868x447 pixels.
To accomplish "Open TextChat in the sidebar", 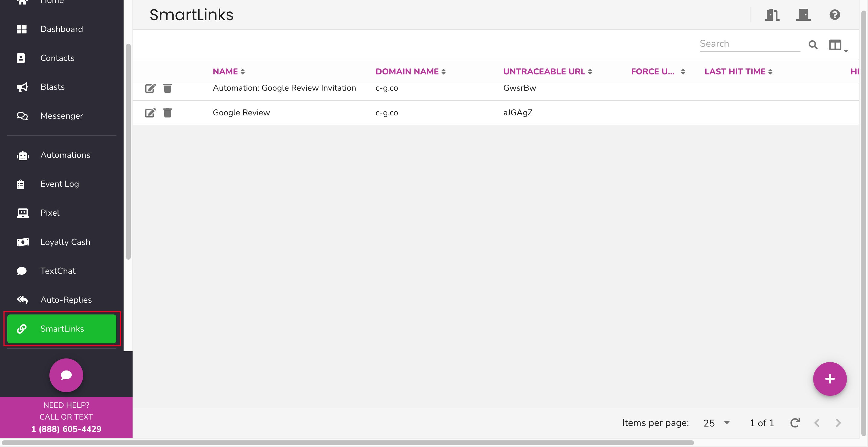I will (x=62, y=271).
